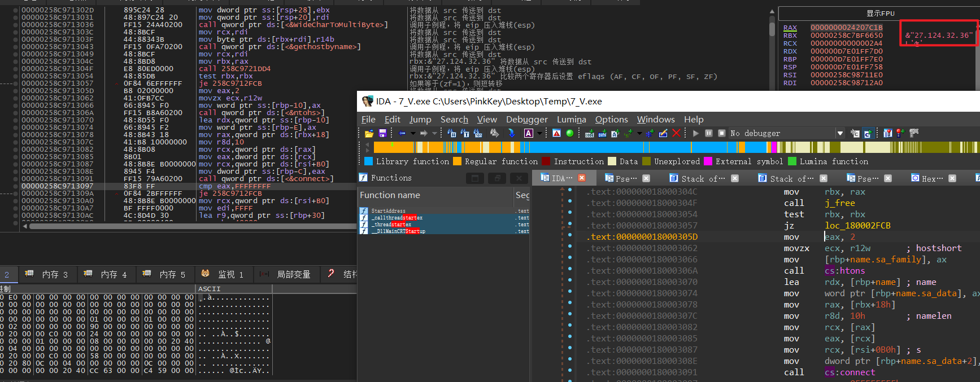The height and width of the screenshot is (382, 980).
Task: Click the Regular function orange legend swatch
Action: pos(457,161)
